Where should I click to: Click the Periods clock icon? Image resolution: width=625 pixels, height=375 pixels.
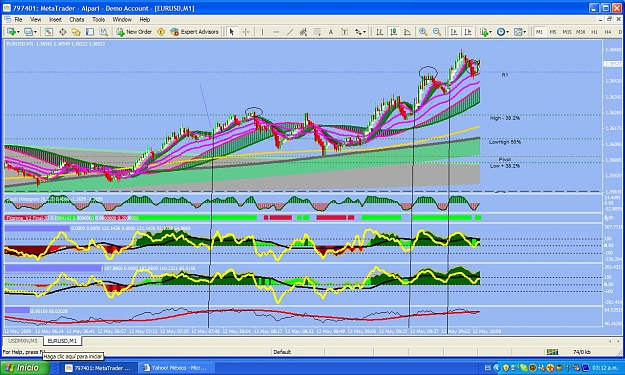tap(501, 32)
